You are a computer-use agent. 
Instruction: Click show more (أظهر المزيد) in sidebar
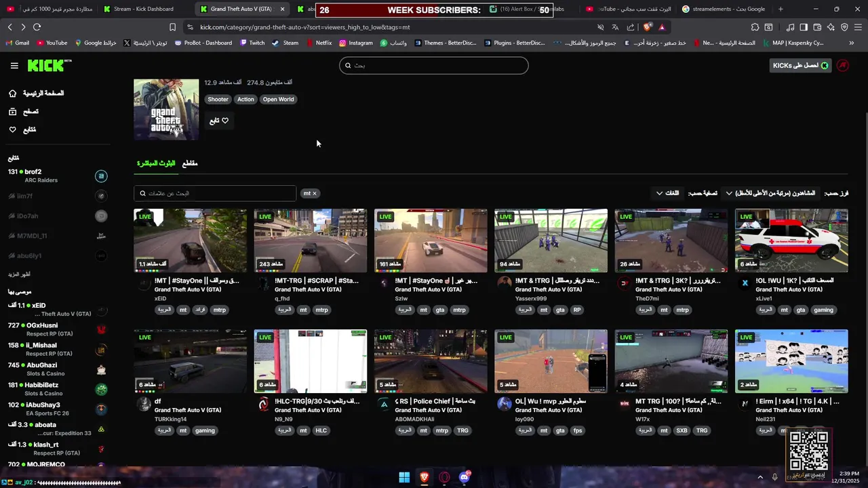click(x=19, y=274)
